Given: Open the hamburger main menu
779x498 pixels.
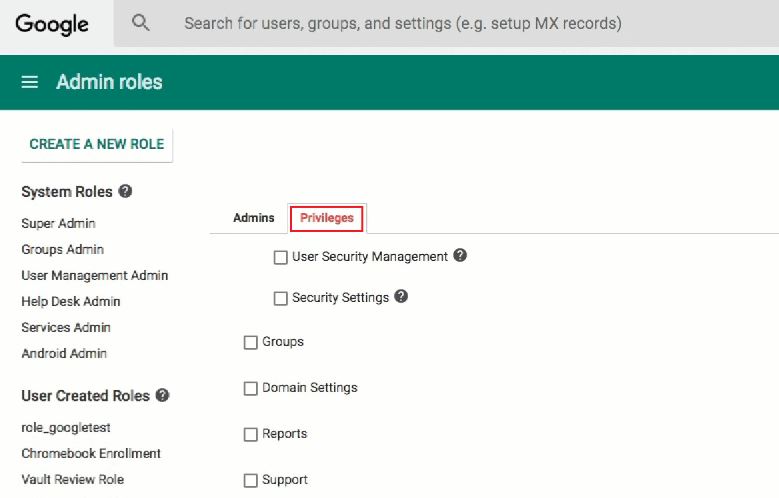Looking at the screenshot, I should [x=30, y=82].
